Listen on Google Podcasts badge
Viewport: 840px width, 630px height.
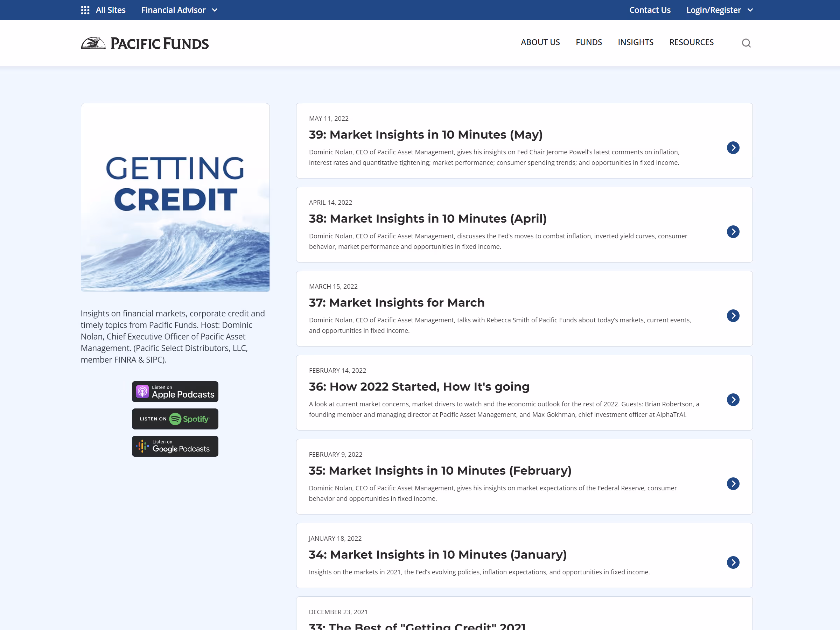(175, 446)
